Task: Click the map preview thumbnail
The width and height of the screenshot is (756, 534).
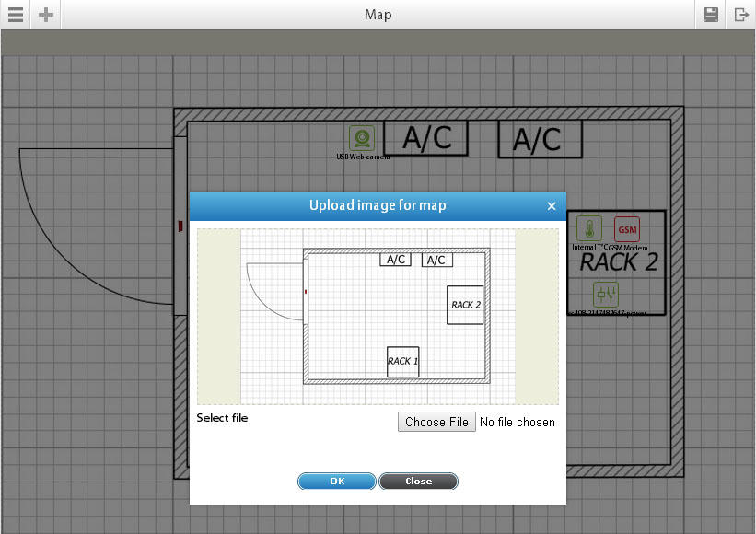Action: point(378,317)
